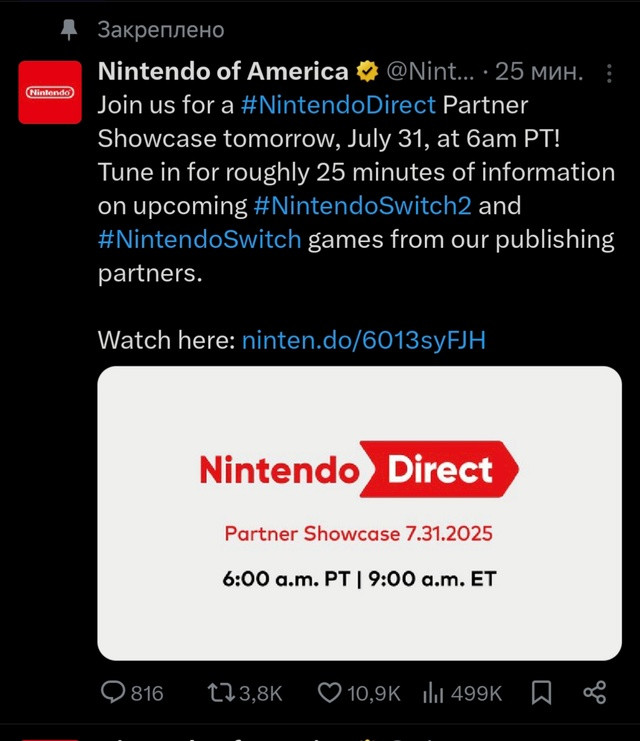Click the gold verified badge

click(367, 72)
